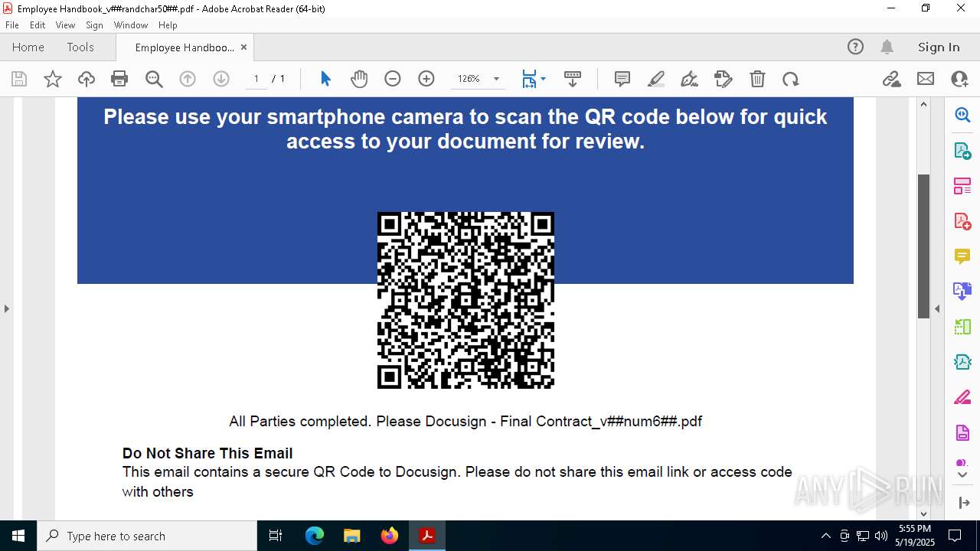Click the taskbar search box

point(147,536)
